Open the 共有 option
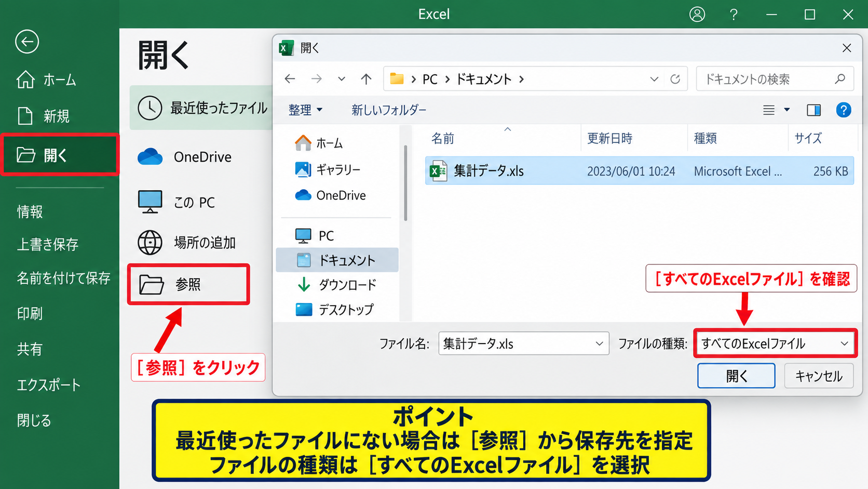This screenshot has height=489, width=868. [x=30, y=349]
